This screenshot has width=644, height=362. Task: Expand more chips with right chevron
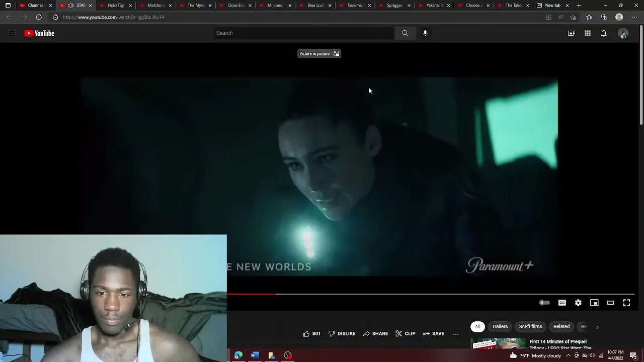pyautogui.click(x=597, y=327)
